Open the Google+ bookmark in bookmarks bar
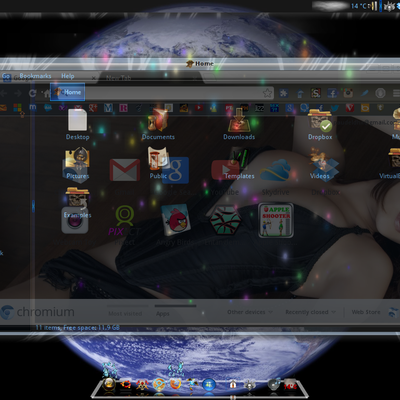 pyautogui.click(x=93, y=108)
